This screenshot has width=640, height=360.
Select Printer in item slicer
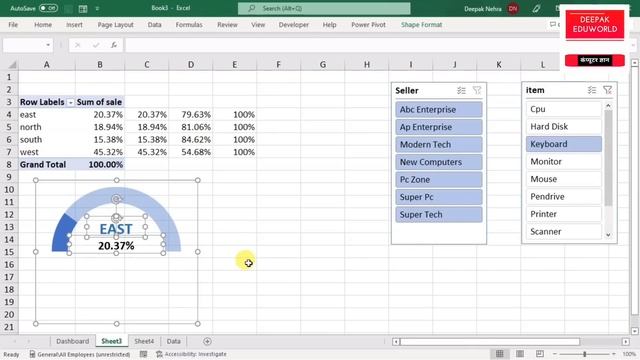(564, 214)
